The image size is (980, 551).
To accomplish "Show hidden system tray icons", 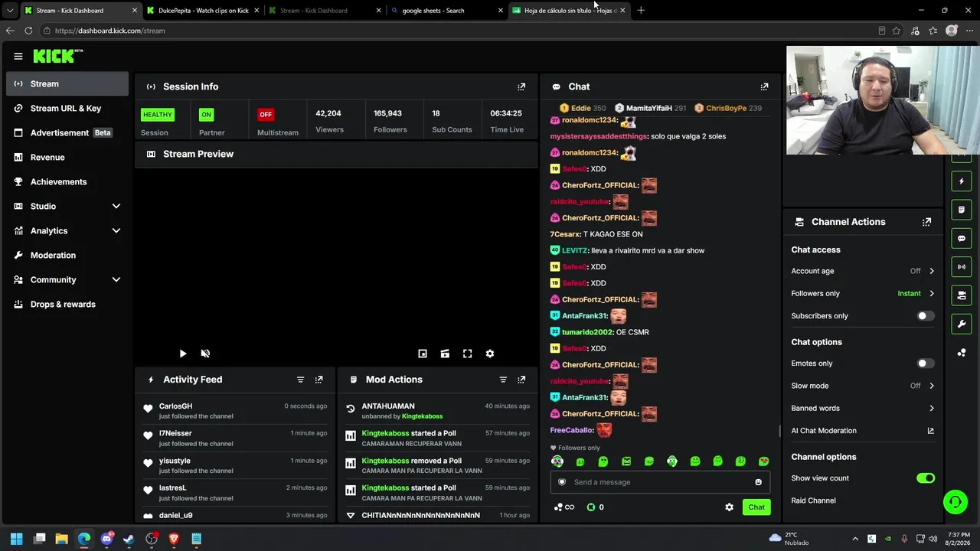I will click(855, 539).
